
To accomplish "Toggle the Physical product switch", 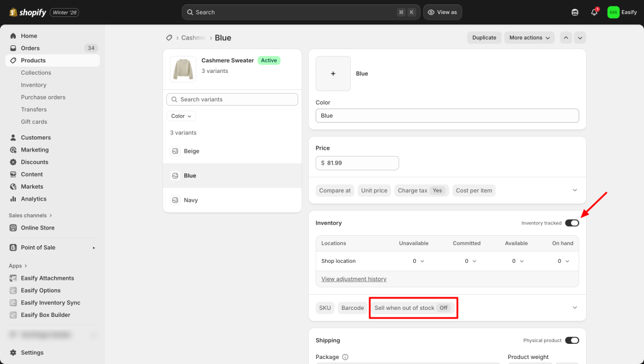I will 572,340.
